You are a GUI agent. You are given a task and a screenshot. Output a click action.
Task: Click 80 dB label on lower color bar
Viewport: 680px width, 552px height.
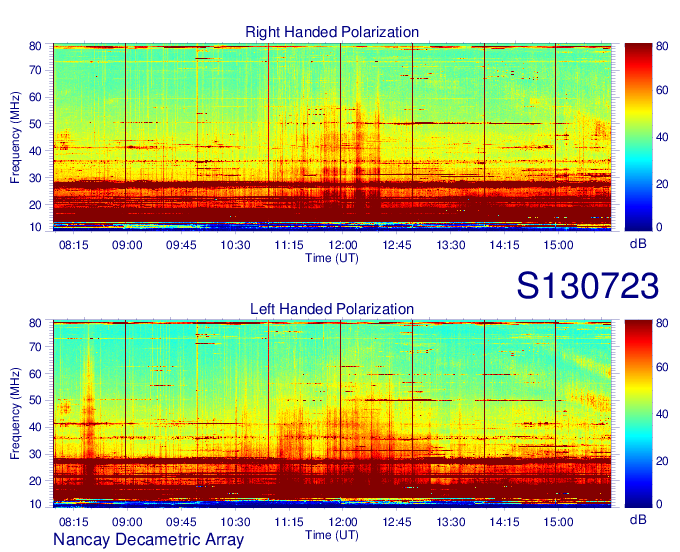point(662,323)
